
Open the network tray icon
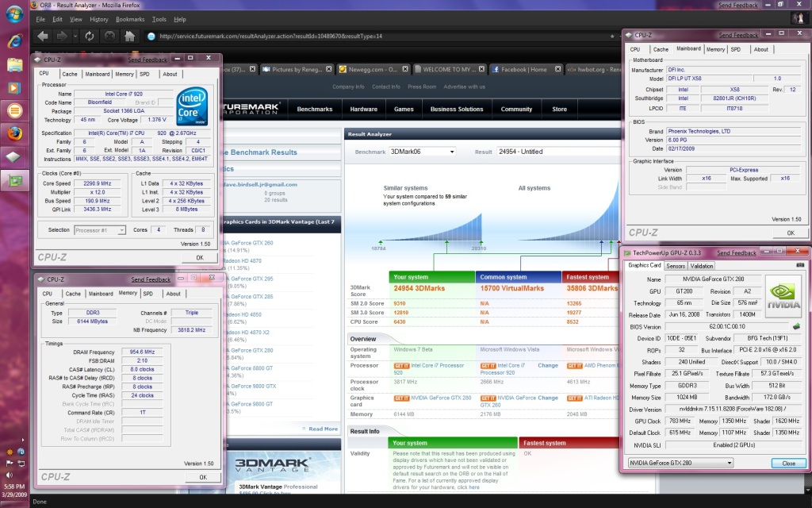point(21,463)
